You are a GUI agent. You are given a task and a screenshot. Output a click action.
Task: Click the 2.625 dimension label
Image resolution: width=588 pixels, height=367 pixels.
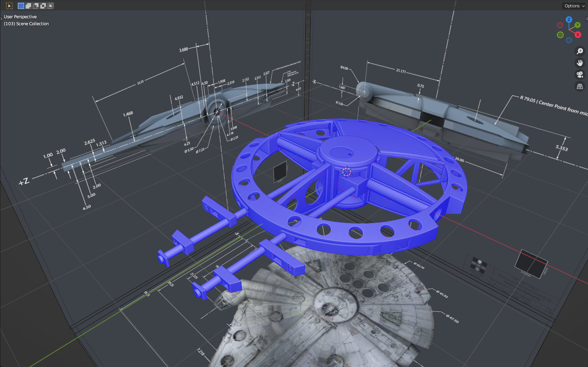pyautogui.click(x=90, y=142)
